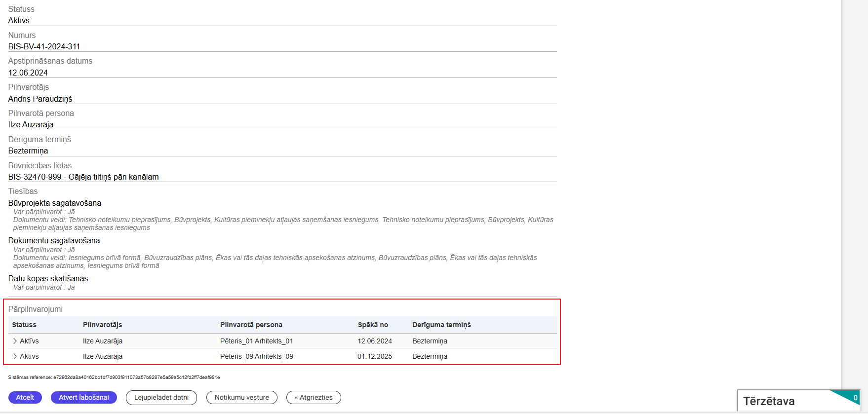Click the chat unread counter badge
The image size is (868, 414).
coord(855,398)
